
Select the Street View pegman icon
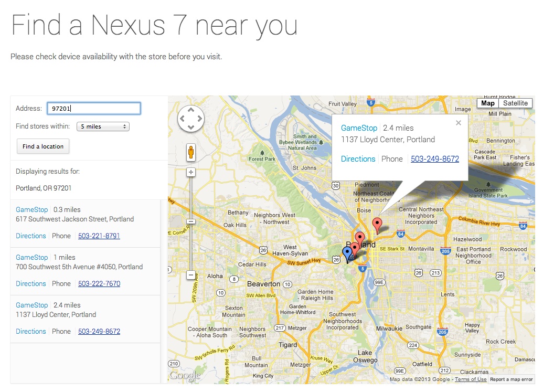(x=191, y=152)
